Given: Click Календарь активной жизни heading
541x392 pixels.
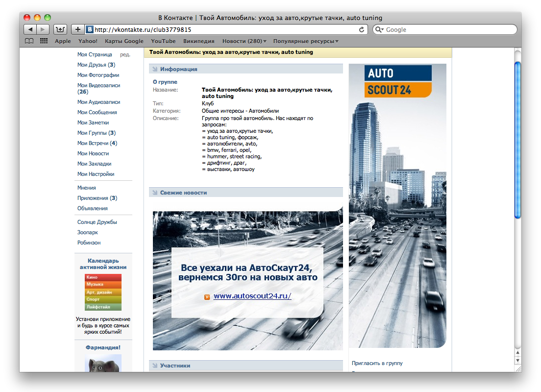Looking at the screenshot, I should click(103, 264).
